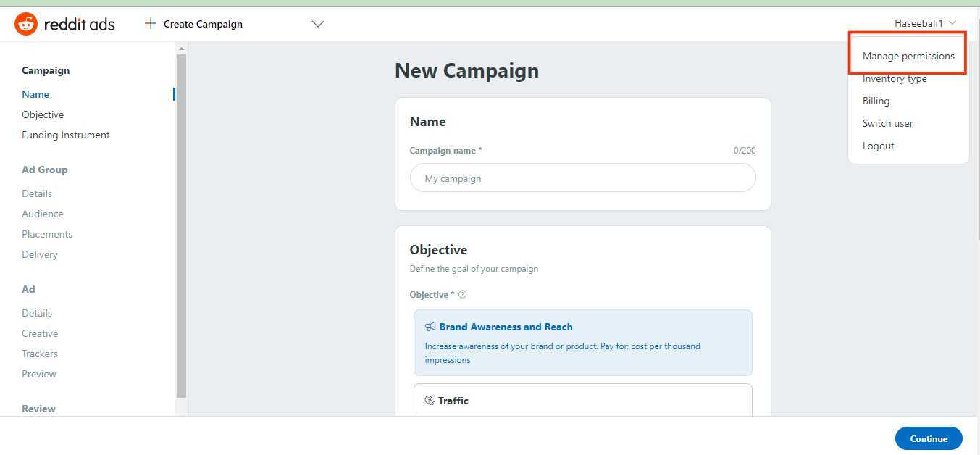Select the Brand Awareness and Reach objective
Image resolution: width=980 pixels, height=455 pixels.
click(x=582, y=342)
